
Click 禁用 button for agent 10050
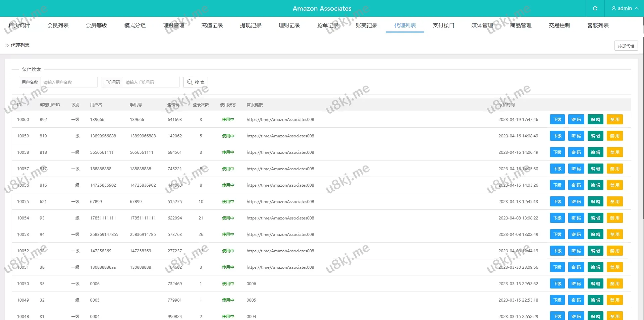(614, 284)
